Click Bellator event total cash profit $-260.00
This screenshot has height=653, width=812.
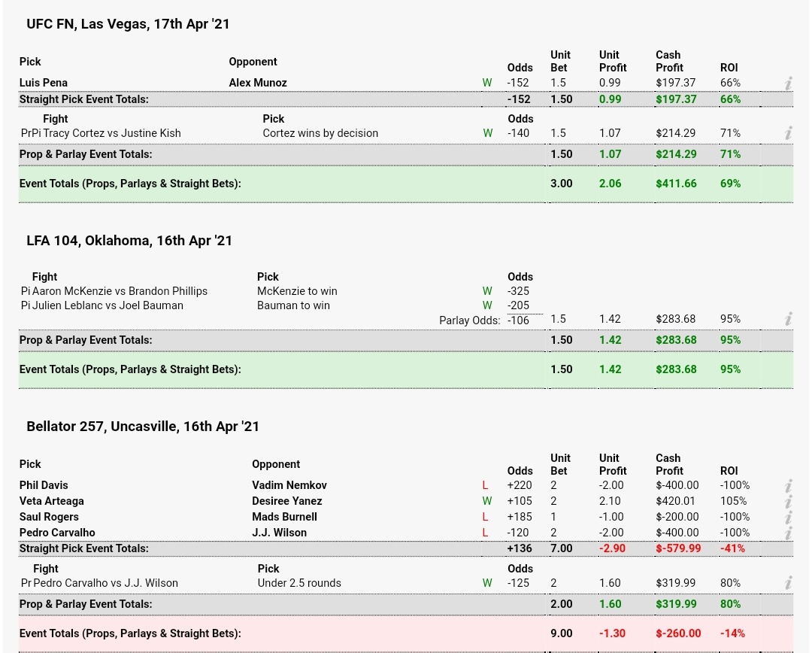[x=678, y=633]
